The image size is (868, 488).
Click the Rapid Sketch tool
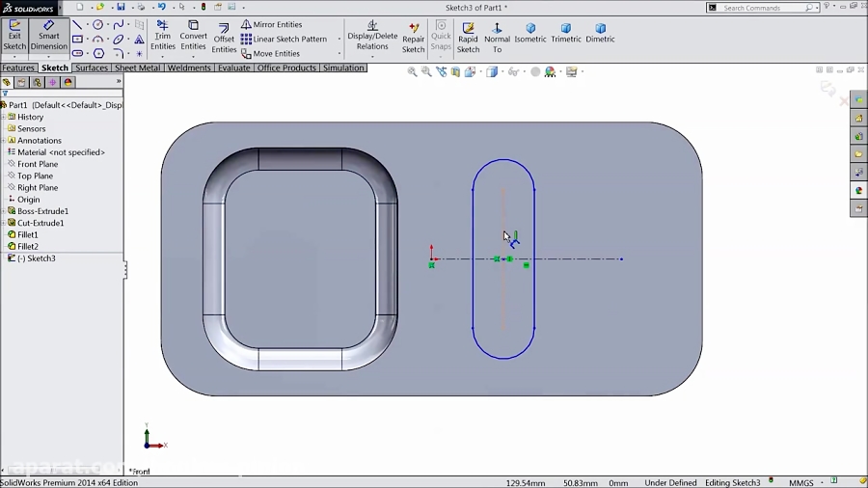[468, 38]
